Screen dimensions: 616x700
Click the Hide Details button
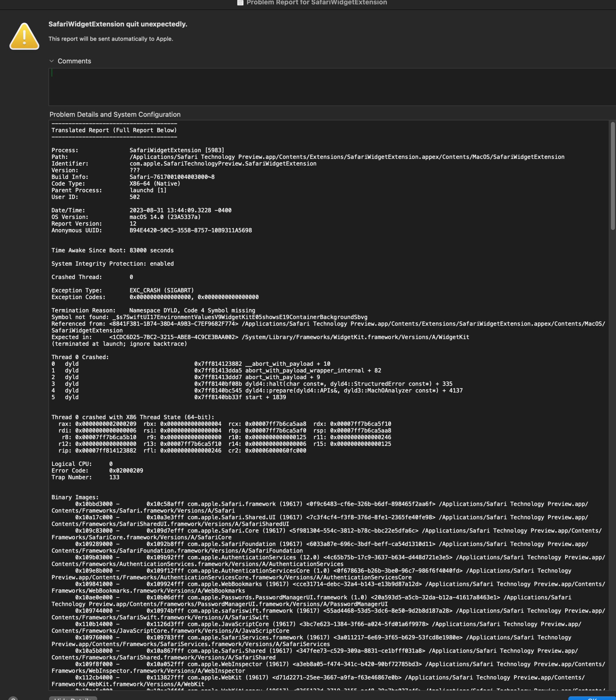click(73, 699)
